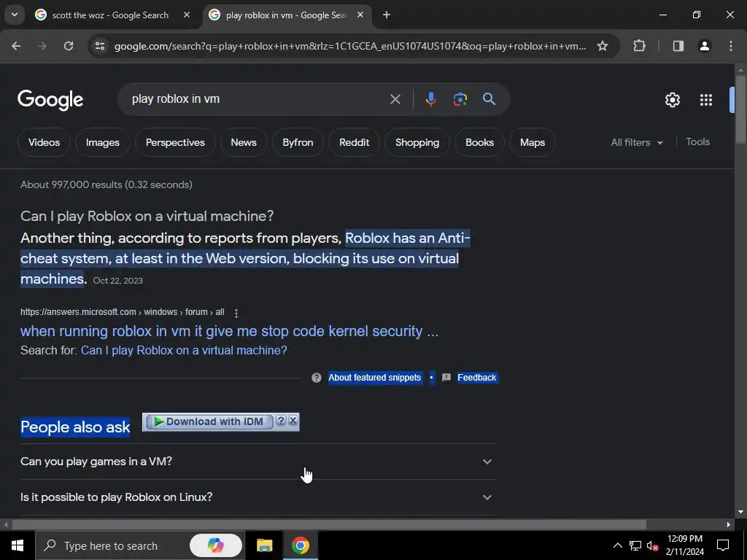Select the Books filter chip
Screen dimensions: 747x560
click(x=479, y=142)
